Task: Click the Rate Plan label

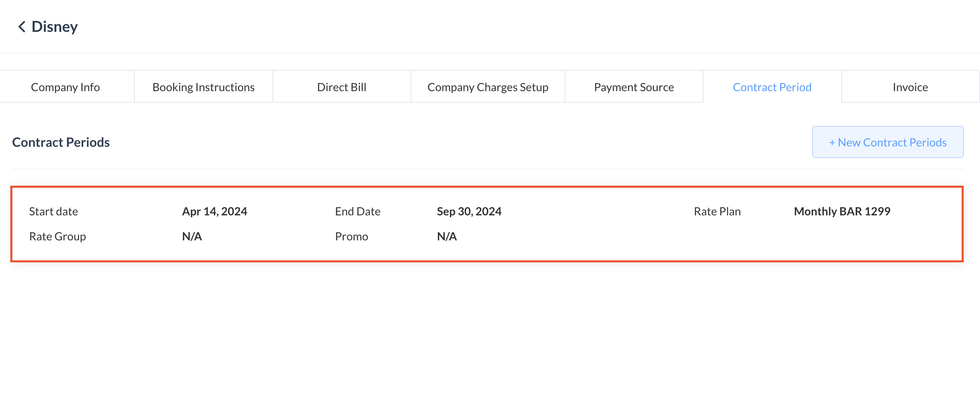Action: tap(717, 211)
